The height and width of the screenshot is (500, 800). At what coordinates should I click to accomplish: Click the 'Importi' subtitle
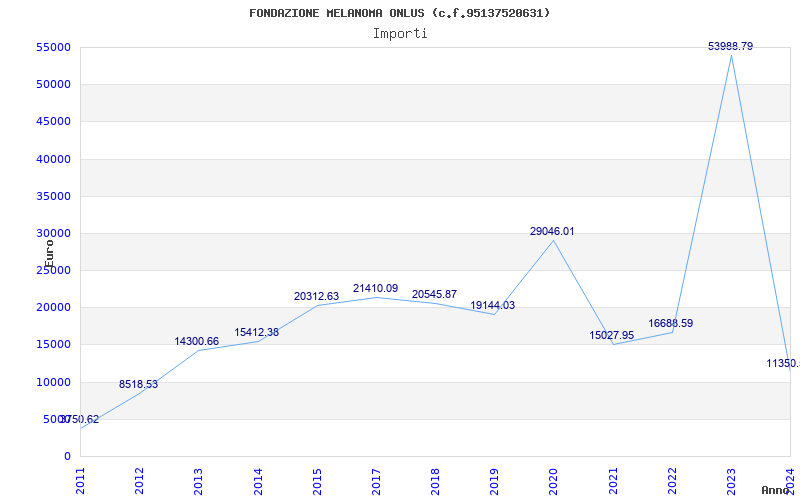click(x=400, y=34)
